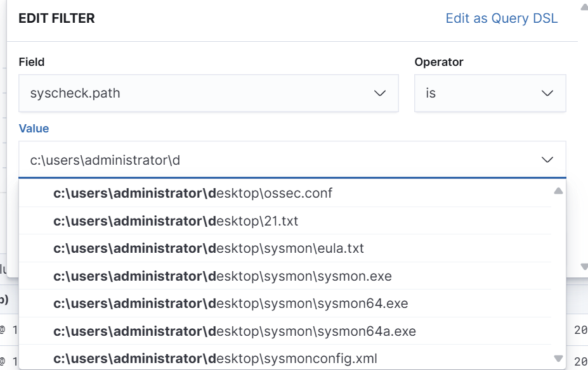Pick the sysmon\eula.txt path suggestion
Viewport: 588px width, 370px height.
tap(209, 248)
